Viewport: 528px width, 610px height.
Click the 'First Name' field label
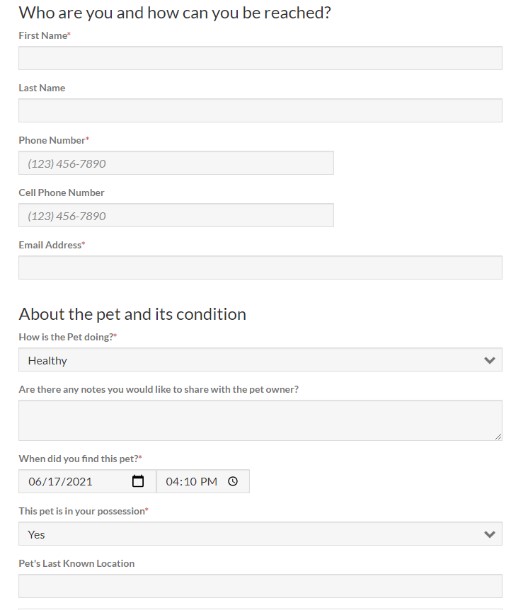[x=44, y=35]
